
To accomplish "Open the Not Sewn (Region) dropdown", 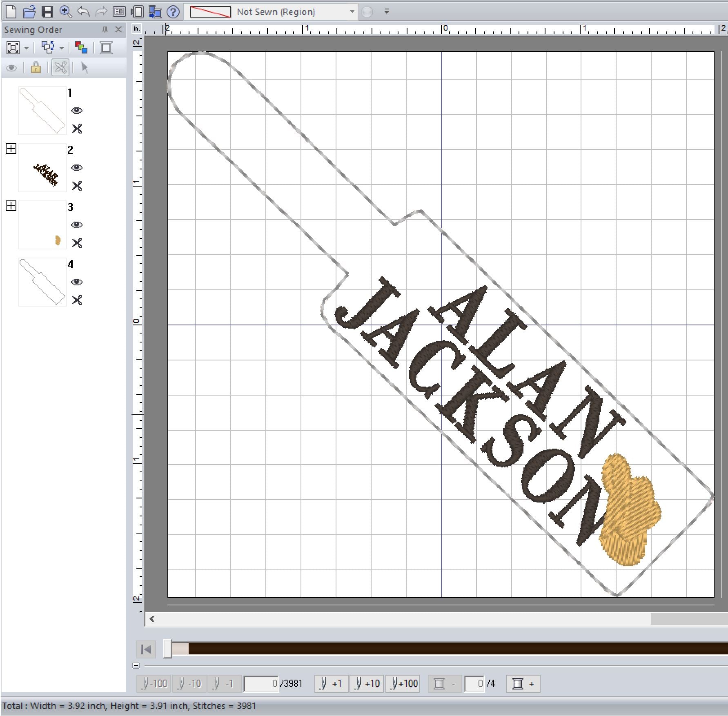I will 352,11.
